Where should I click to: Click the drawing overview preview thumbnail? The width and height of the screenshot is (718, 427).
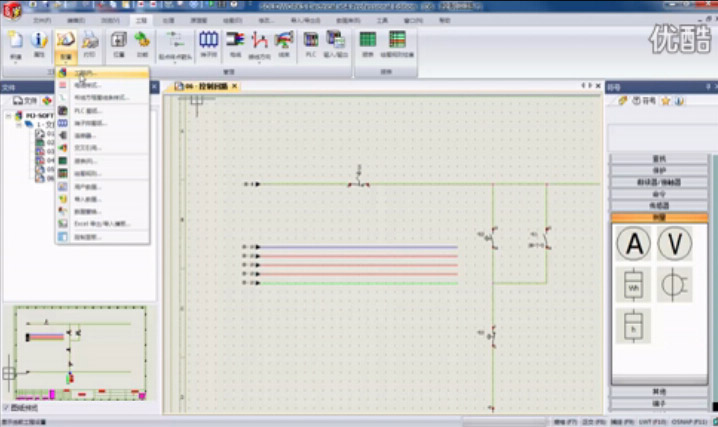[x=80, y=353]
